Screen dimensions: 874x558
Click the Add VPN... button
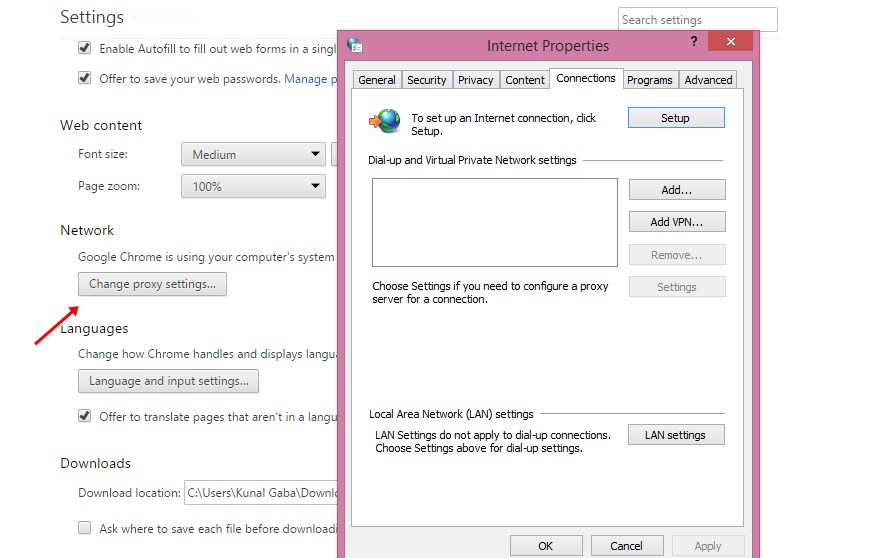(x=677, y=222)
